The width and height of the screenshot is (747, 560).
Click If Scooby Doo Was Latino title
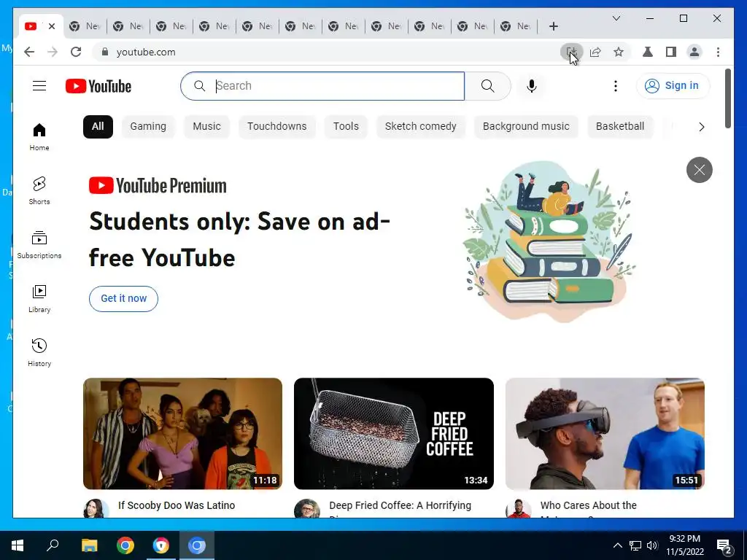click(x=177, y=505)
